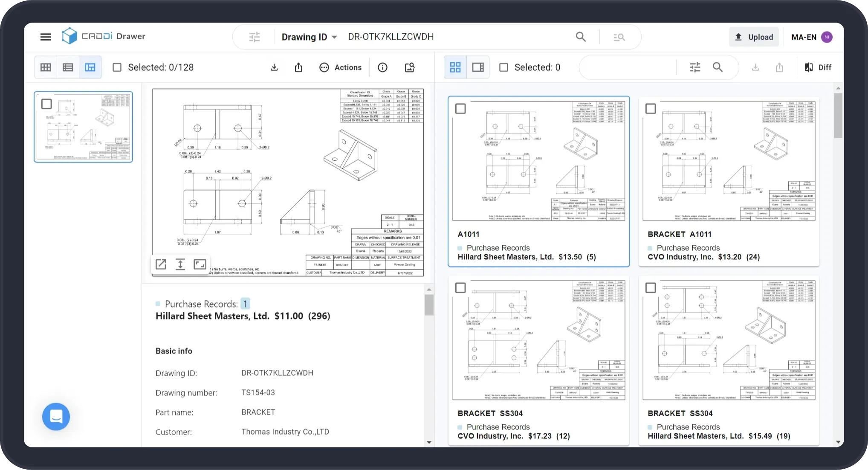Click the fullscreen preview icon
Screen dimensions: 868x470
point(200,264)
